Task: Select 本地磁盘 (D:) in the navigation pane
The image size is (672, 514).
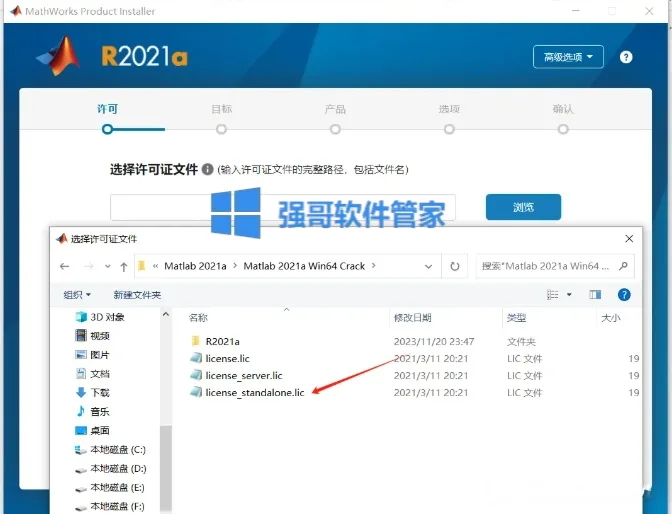Action: (x=118, y=469)
